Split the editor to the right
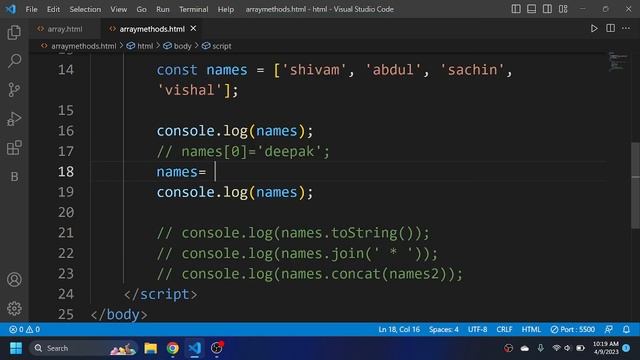 click(610, 29)
